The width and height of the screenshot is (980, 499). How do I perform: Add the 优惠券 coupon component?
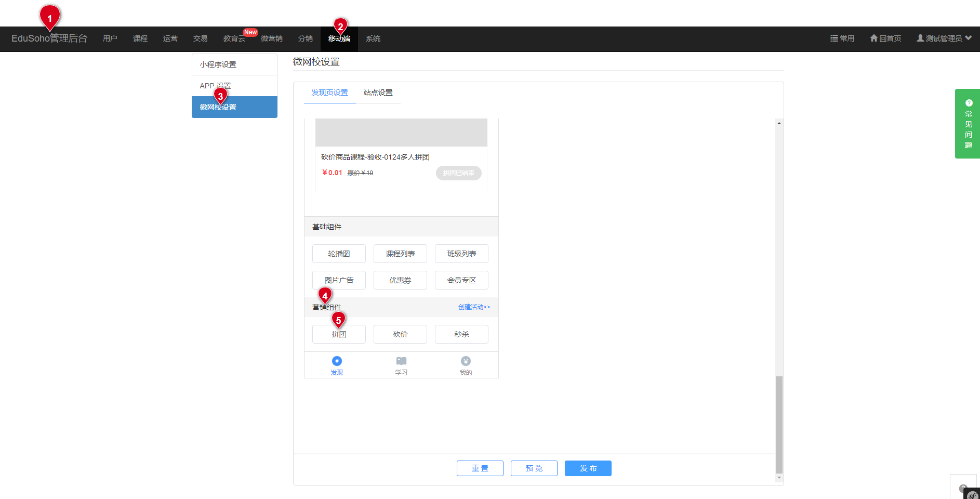pos(400,280)
